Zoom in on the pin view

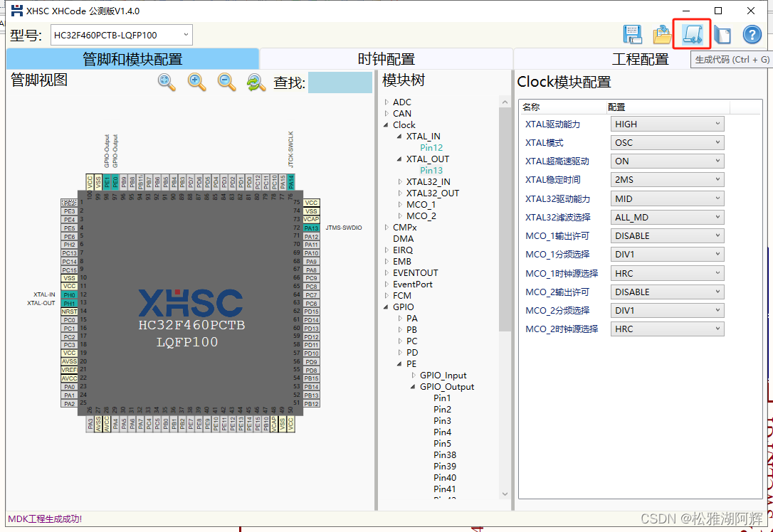point(196,83)
